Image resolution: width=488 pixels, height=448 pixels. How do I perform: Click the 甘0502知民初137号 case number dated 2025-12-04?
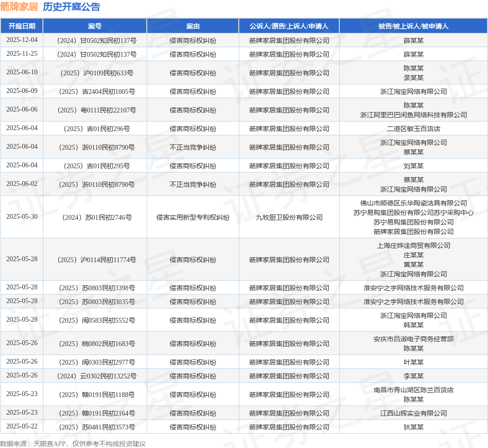point(97,41)
